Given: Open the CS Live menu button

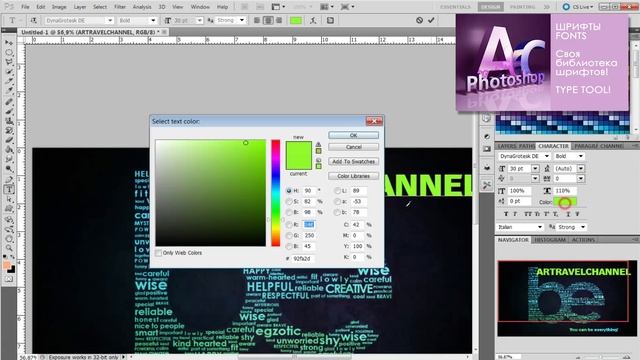Looking at the screenshot, I should click(x=578, y=7).
